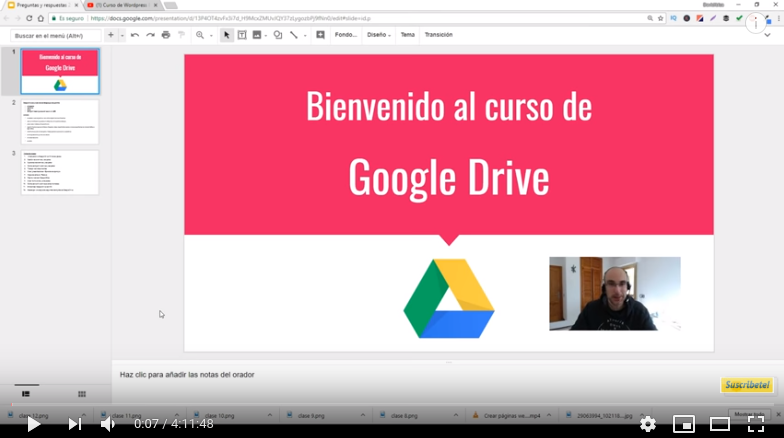This screenshot has width=784, height=438.
Task: Select the shape tool
Action: pyautogui.click(x=278, y=35)
